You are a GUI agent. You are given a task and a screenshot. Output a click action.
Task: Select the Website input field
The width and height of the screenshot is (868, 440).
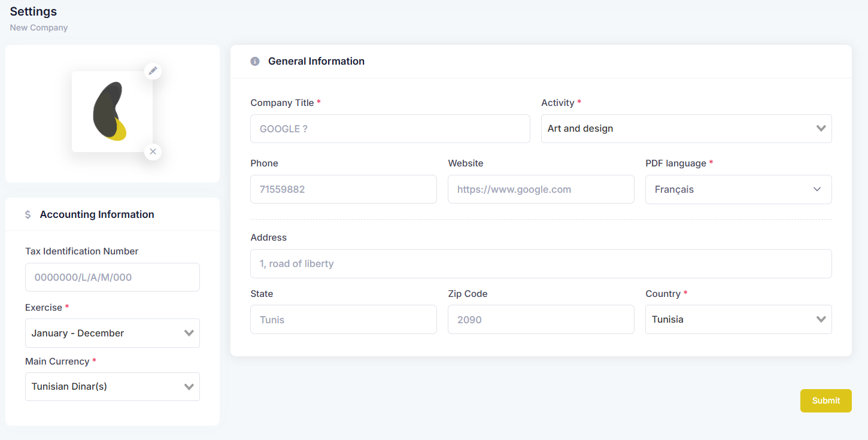click(x=541, y=189)
